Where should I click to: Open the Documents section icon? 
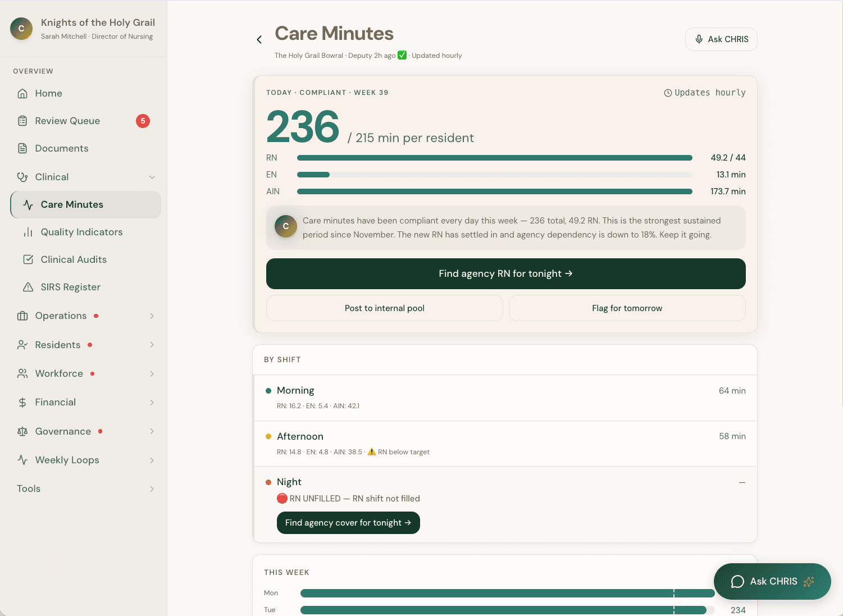click(22, 148)
